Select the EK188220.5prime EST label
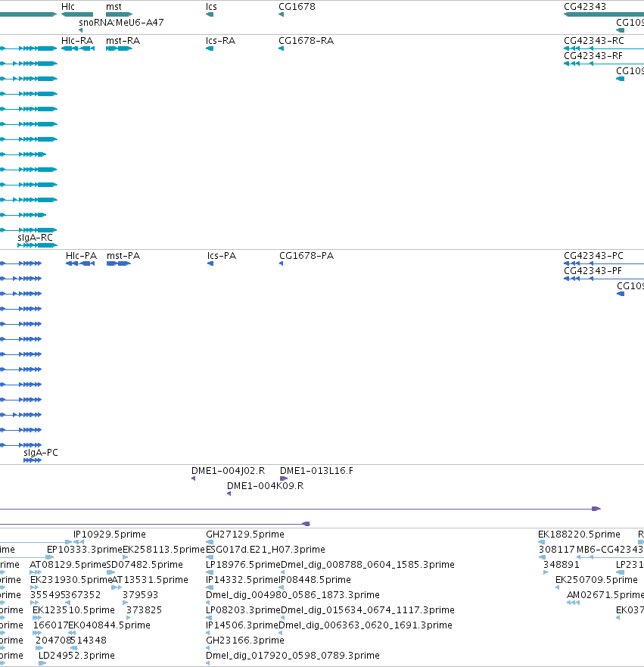 pos(579,535)
